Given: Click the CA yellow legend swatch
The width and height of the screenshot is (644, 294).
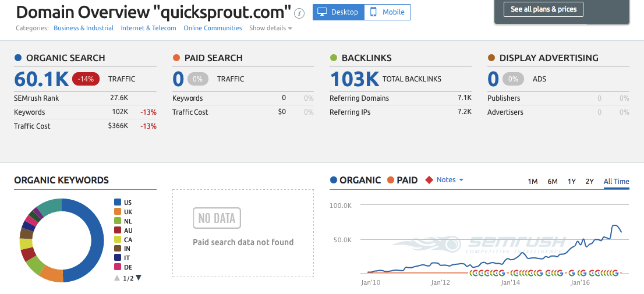Looking at the screenshot, I should (118, 239).
